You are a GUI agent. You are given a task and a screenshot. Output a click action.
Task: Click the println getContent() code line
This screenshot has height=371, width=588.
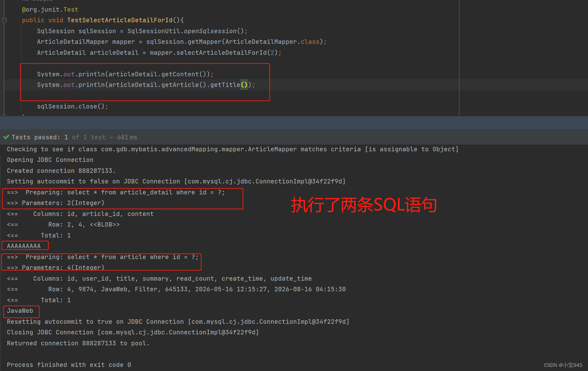tap(125, 74)
